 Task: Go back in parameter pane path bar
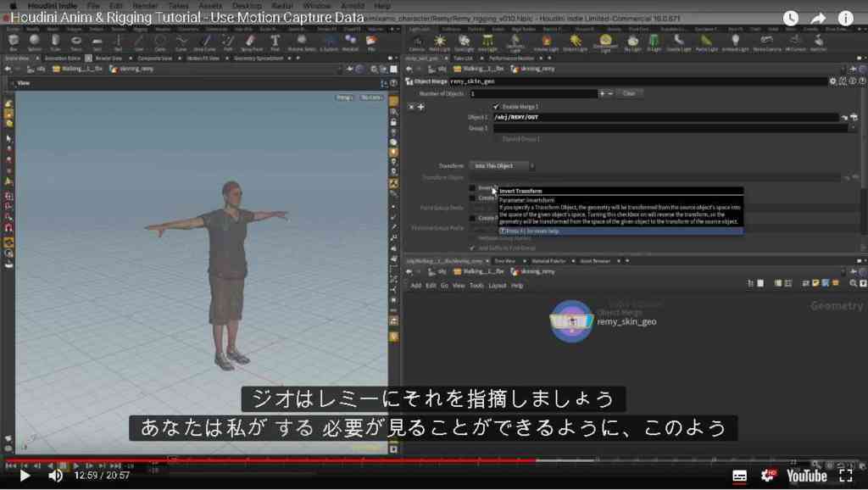tap(409, 70)
